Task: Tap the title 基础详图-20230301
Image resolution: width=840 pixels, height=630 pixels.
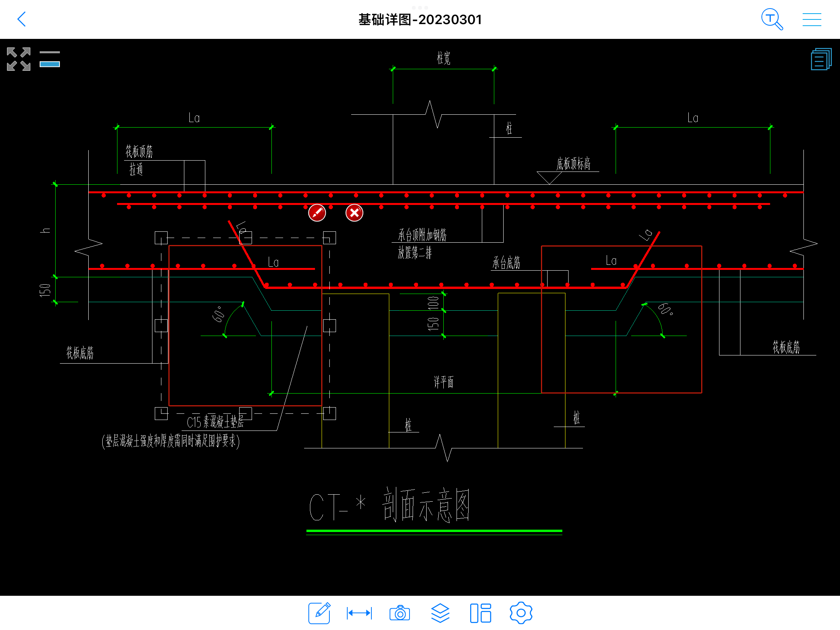Action: pyautogui.click(x=420, y=19)
